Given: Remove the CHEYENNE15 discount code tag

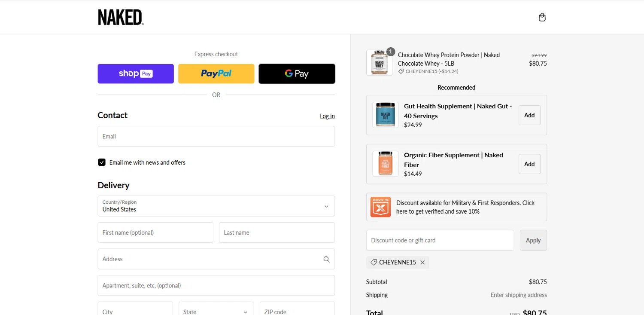Looking at the screenshot, I should (x=422, y=263).
